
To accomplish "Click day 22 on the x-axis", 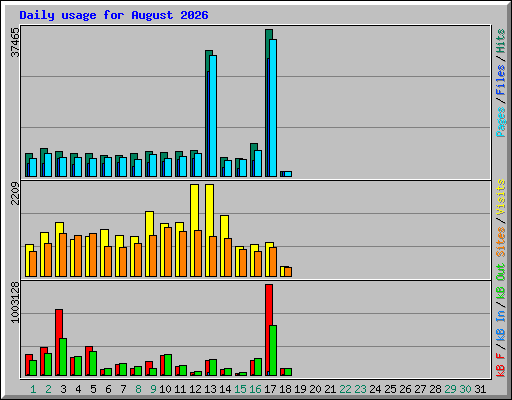I will coord(345,389).
